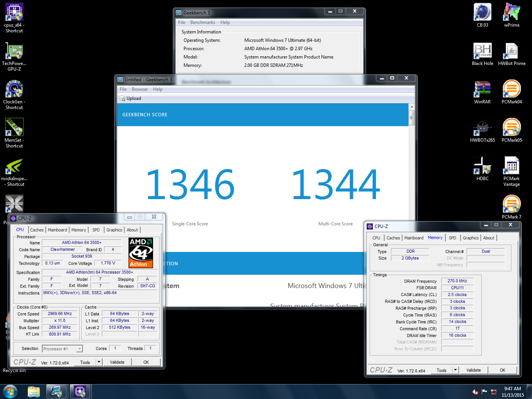Click OK button in right CPU-Z
The height and width of the screenshot is (399, 532).
coord(503,370)
